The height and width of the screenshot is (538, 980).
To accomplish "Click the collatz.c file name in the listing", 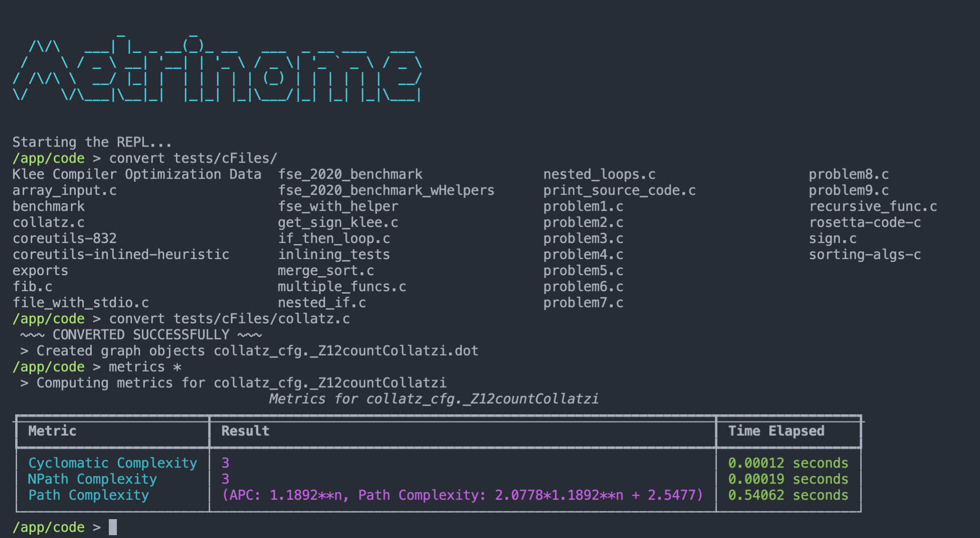I will pos(48,222).
